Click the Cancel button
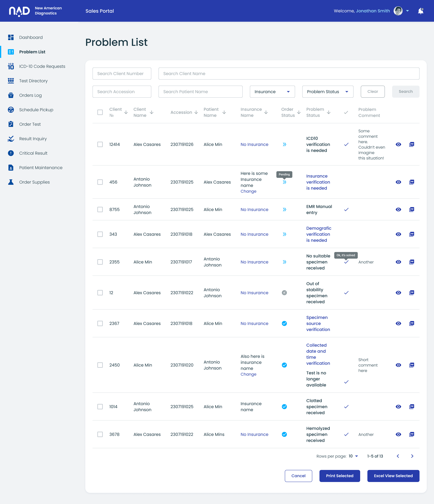 298,476
